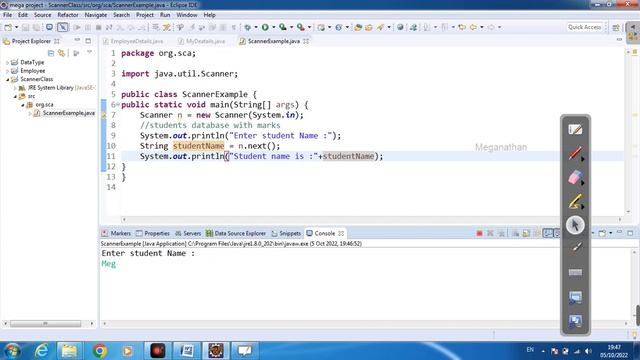640x360 pixels.
Task: Switch to the EmployeeDetails.java editor tab
Action: pos(133,41)
